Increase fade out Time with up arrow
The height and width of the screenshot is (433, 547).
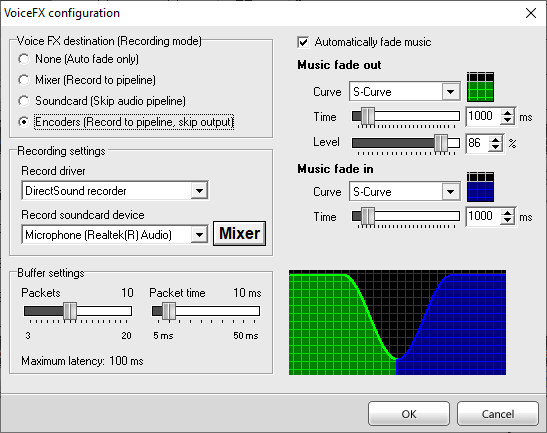(508, 113)
